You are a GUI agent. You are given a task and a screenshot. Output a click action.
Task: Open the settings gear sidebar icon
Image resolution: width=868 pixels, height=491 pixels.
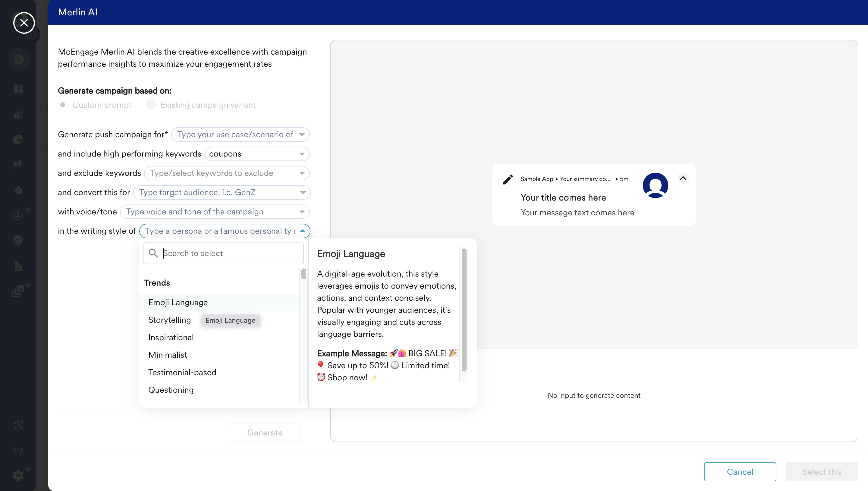[18, 475]
